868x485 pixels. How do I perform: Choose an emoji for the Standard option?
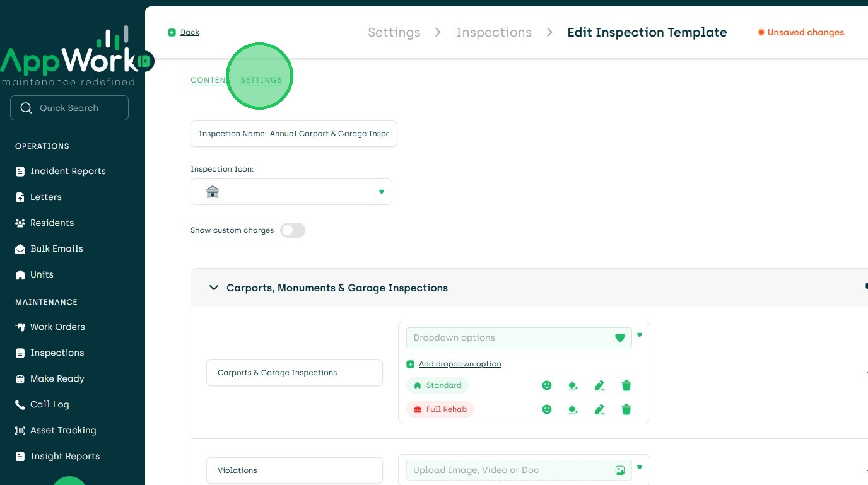pos(547,385)
